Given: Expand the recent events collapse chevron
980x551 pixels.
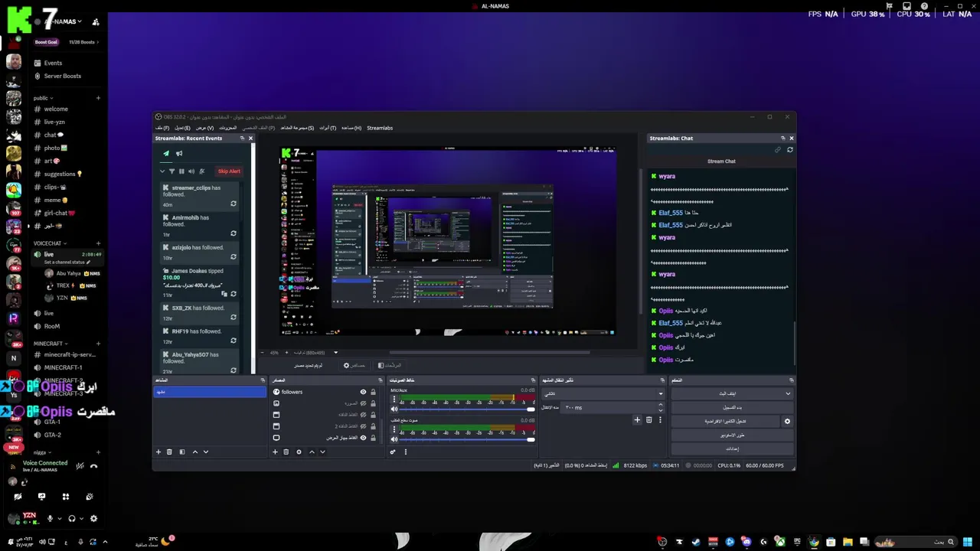Looking at the screenshot, I should click(x=162, y=171).
